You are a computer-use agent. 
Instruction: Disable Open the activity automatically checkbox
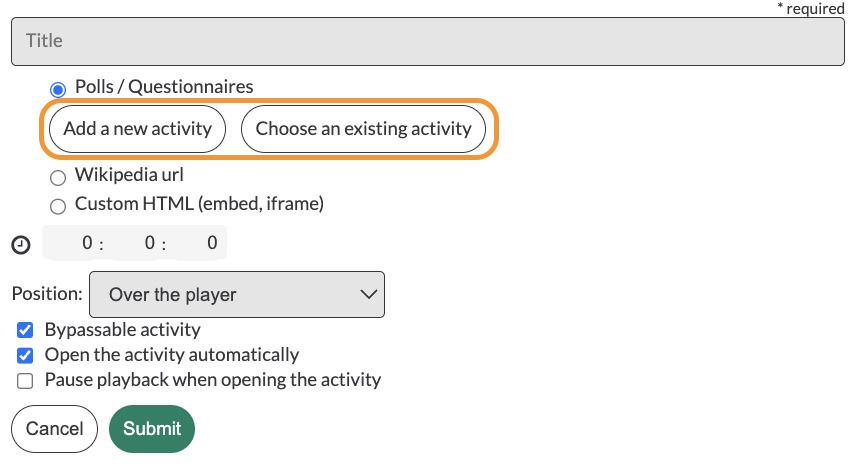(x=25, y=356)
